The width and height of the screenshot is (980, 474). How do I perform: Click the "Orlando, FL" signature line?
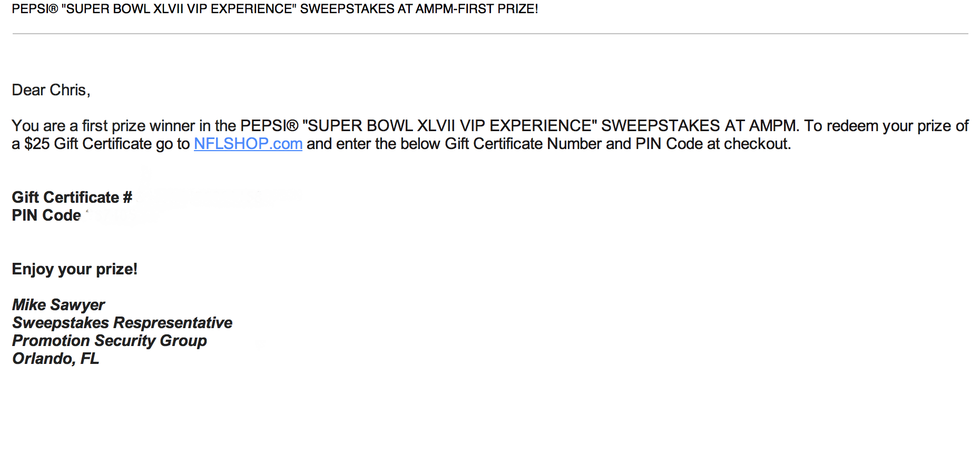pos(55,359)
